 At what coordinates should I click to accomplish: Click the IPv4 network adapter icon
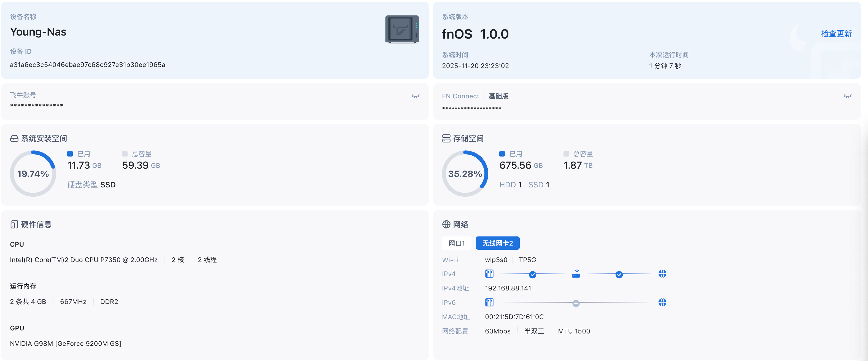pyautogui.click(x=489, y=274)
